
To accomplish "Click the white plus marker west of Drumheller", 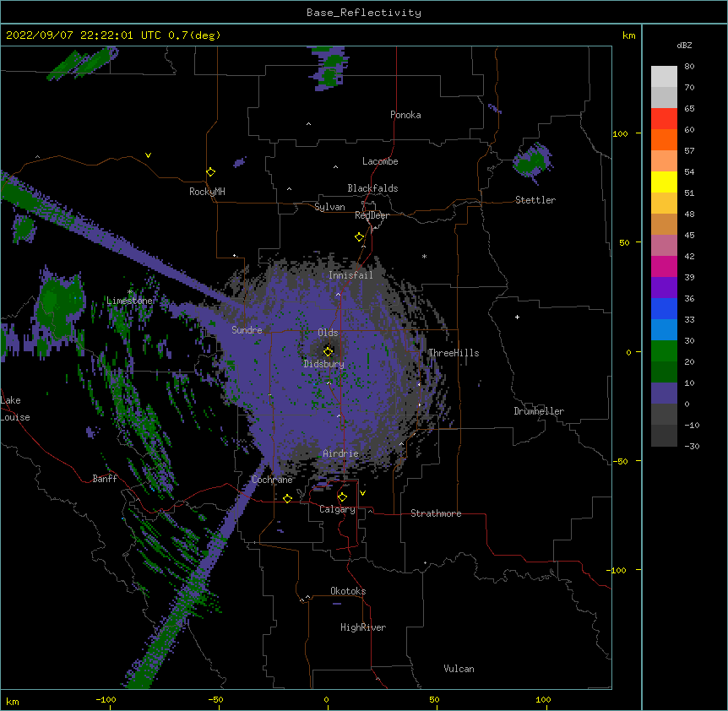I will coord(517,317).
